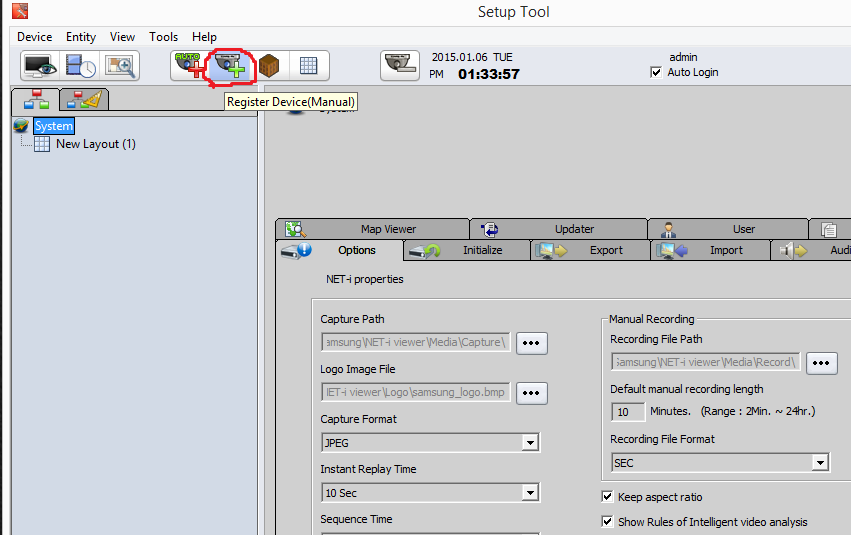Open the Device menu
The image size is (851, 535).
point(35,37)
